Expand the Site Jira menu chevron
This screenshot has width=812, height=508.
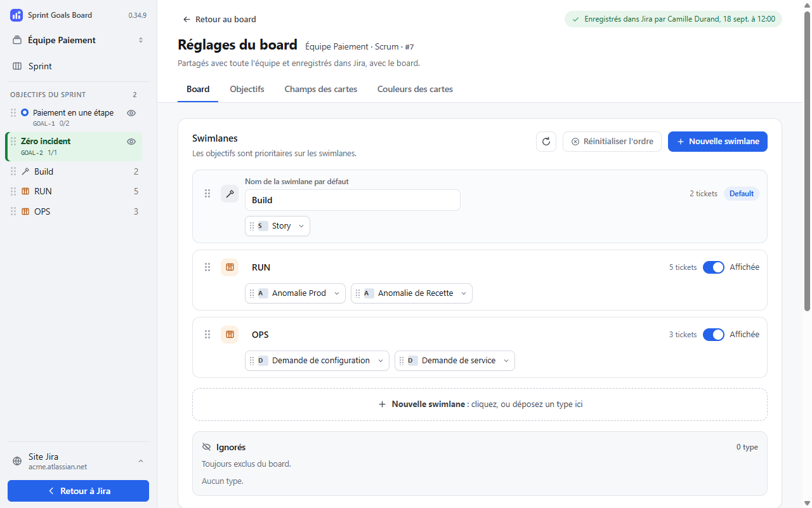[x=141, y=461]
